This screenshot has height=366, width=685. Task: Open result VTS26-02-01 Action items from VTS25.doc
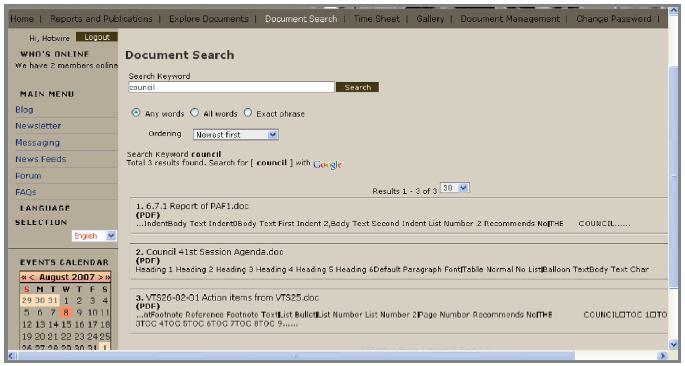(x=232, y=298)
